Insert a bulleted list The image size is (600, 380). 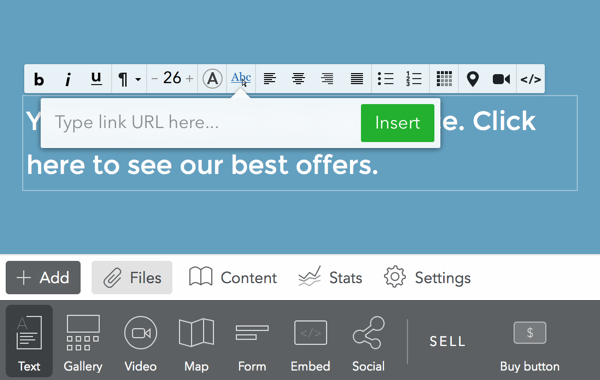point(386,79)
